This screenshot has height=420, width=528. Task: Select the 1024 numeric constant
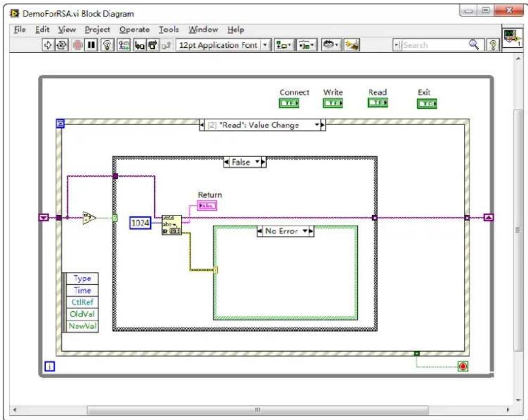pyautogui.click(x=140, y=223)
